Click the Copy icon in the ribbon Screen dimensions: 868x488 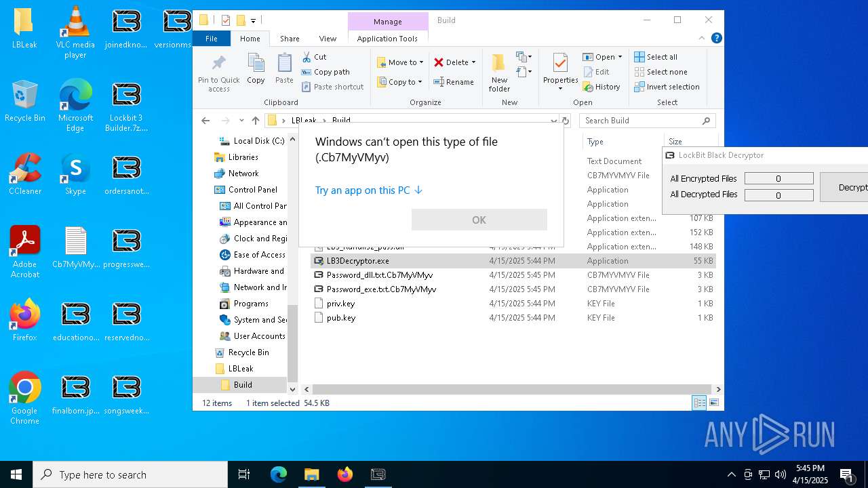pos(256,64)
